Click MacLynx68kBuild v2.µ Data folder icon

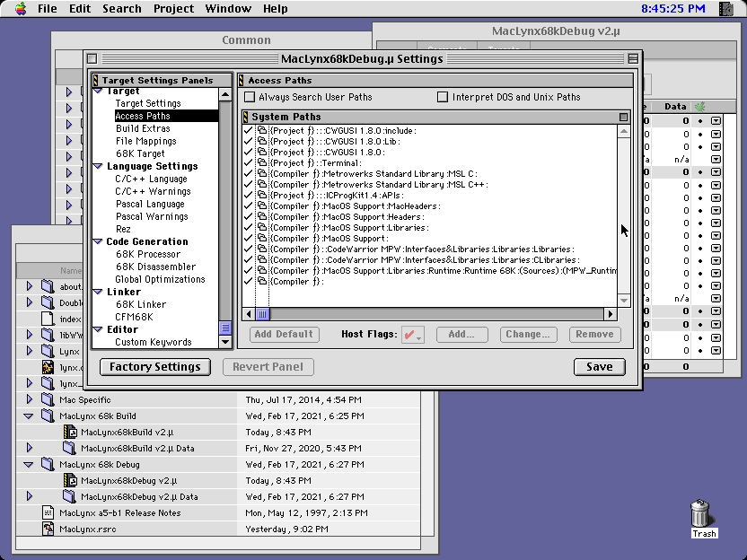tap(69, 448)
